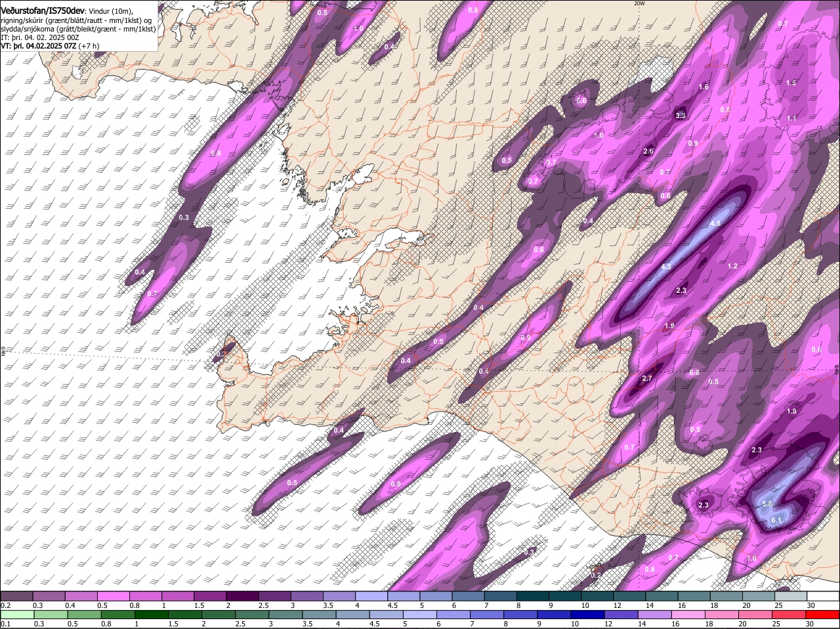Image resolution: width=840 pixels, height=629 pixels.
Task: Click the '20W' longitude label
Action: tap(639, 3)
